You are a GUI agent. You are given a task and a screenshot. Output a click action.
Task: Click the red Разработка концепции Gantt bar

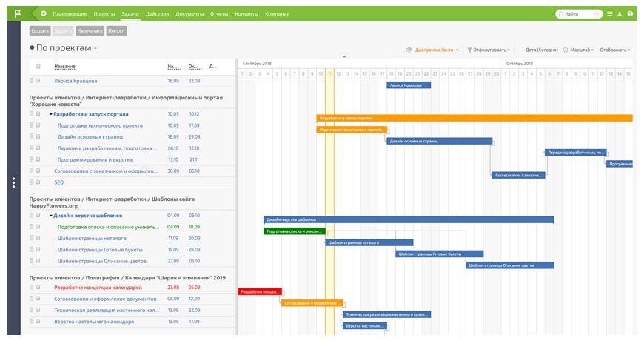(260, 291)
